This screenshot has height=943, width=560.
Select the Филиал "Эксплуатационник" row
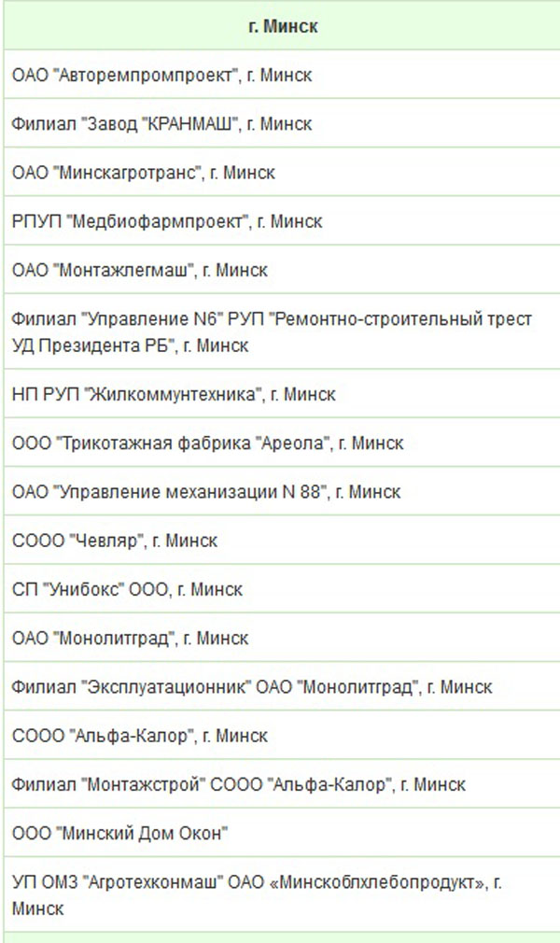[252, 687]
